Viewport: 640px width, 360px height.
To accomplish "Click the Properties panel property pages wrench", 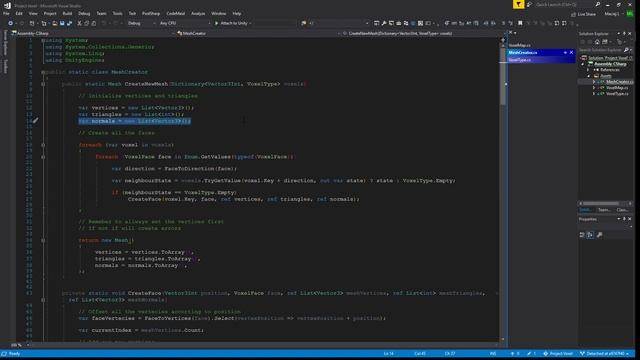I will [x=600, y=235].
